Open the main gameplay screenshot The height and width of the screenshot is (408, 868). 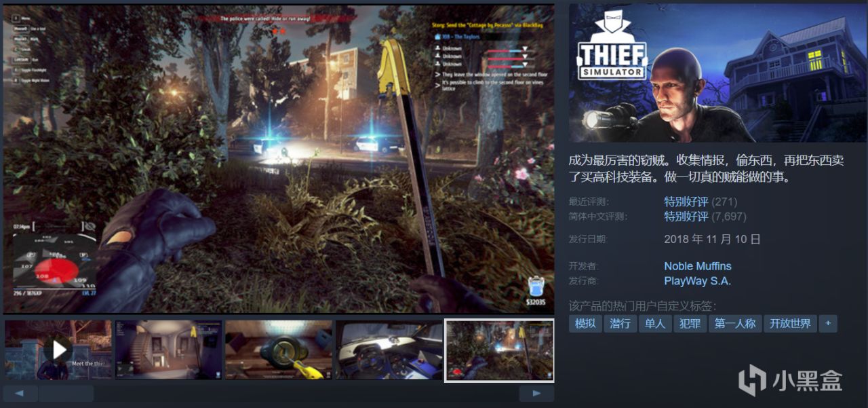pyautogui.click(x=279, y=159)
